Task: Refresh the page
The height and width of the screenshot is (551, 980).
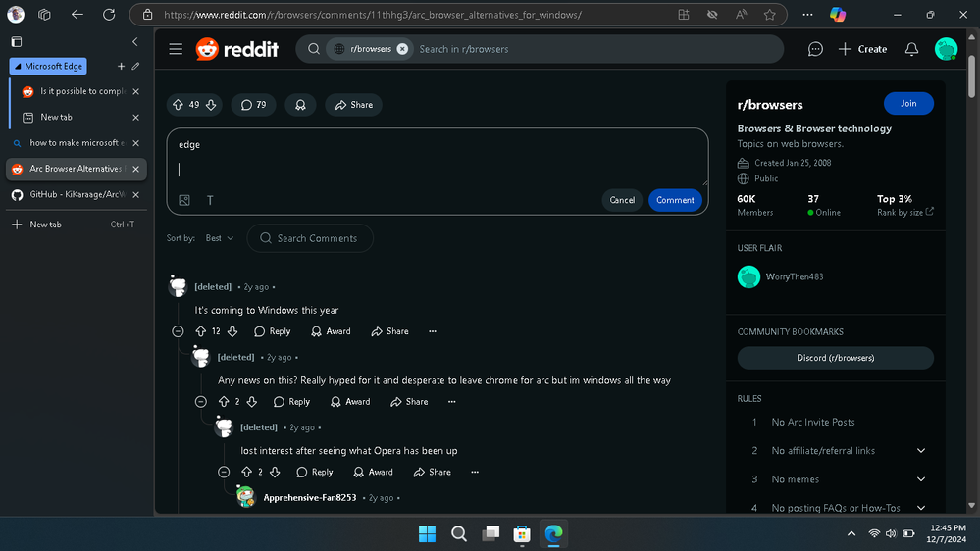Action: click(x=109, y=15)
